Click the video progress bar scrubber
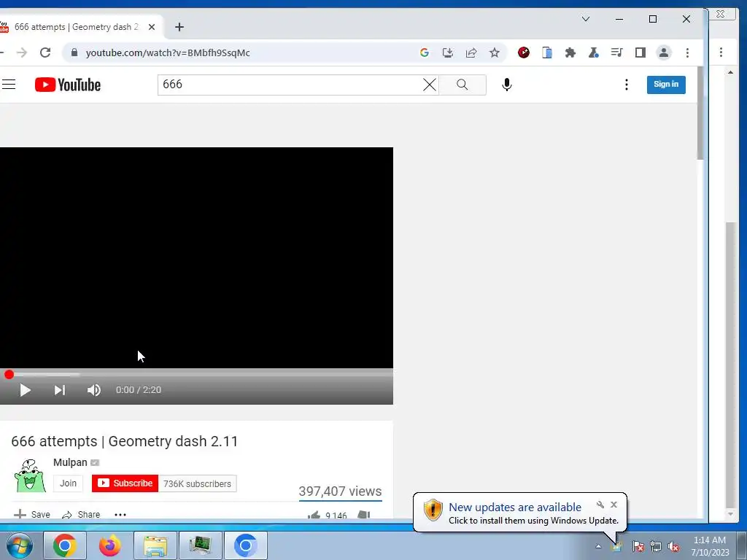747x560 pixels. [9, 375]
